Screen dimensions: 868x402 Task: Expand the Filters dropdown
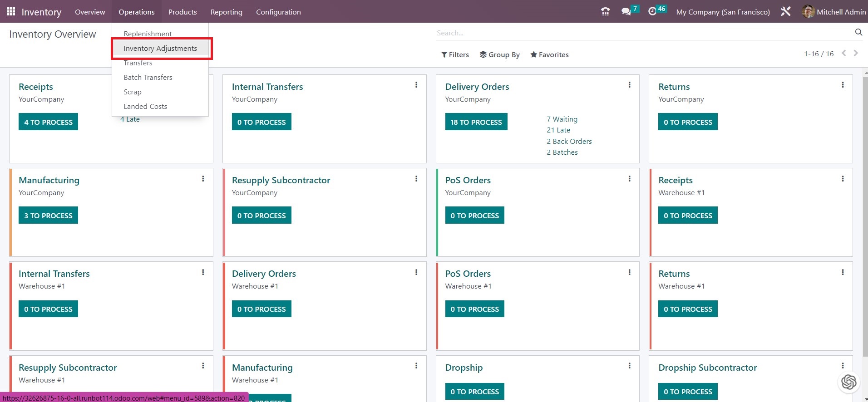(455, 54)
